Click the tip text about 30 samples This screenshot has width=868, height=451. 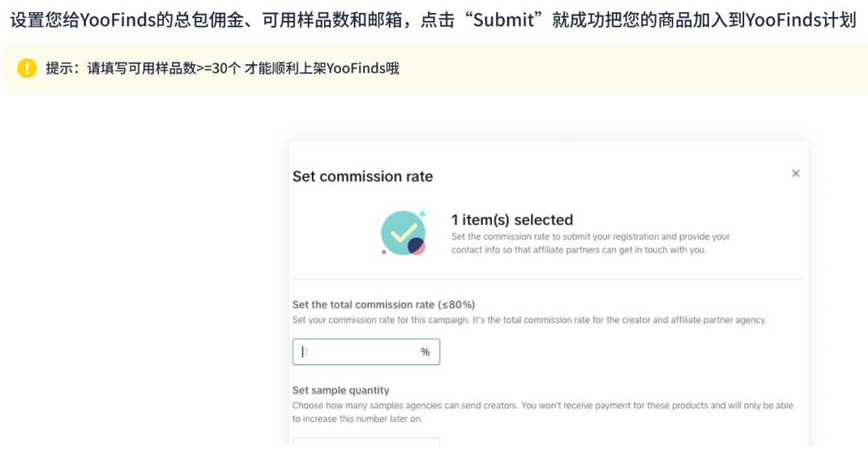click(x=223, y=68)
